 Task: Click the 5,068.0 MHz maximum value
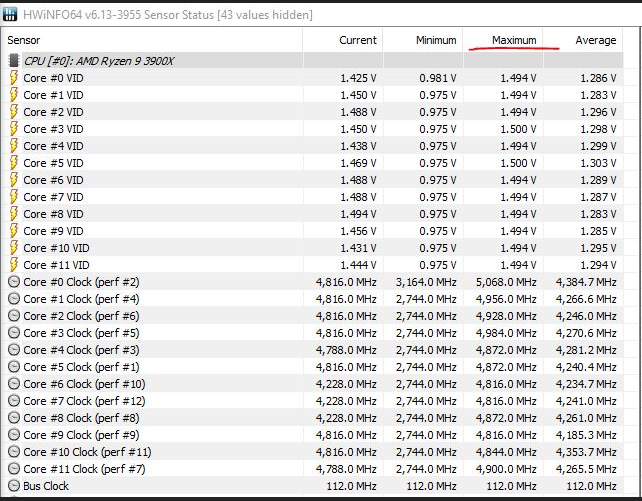(x=506, y=282)
